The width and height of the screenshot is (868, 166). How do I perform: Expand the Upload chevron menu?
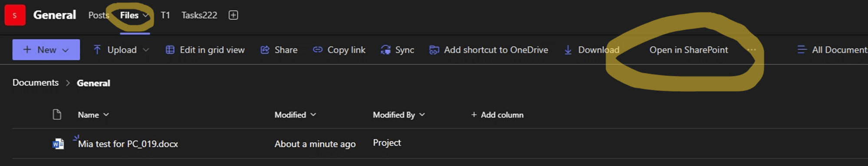click(146, 50)
